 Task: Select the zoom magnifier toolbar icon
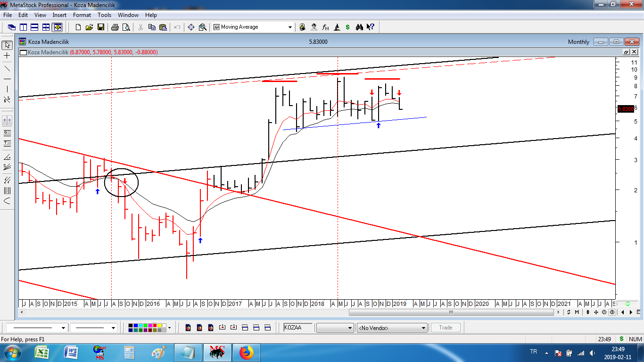[x=203, y=27]
